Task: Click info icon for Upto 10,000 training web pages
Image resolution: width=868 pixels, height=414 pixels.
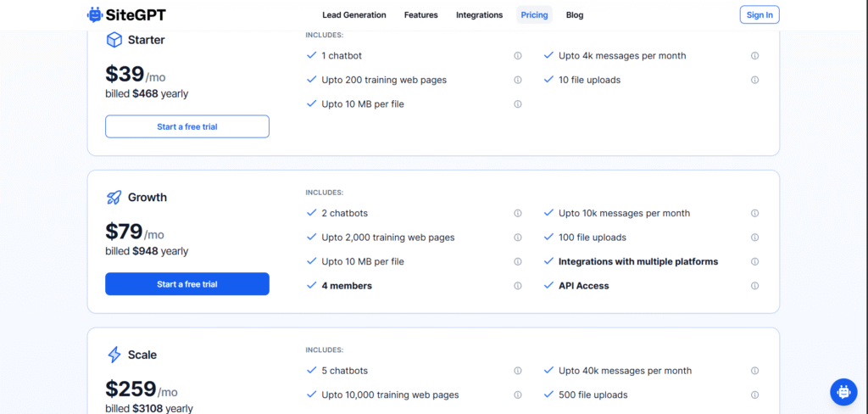Action: point(518,394)
